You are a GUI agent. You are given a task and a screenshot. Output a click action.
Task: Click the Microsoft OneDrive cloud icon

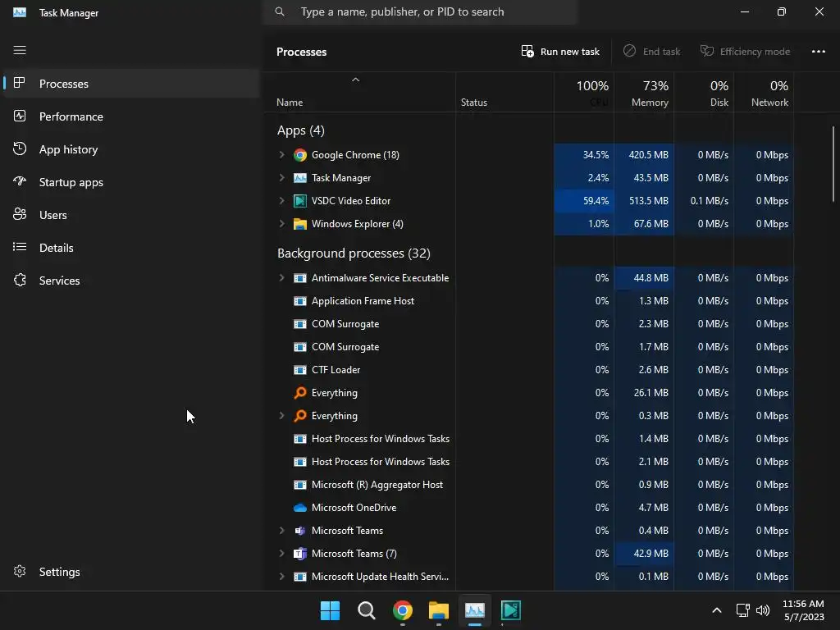300,507
